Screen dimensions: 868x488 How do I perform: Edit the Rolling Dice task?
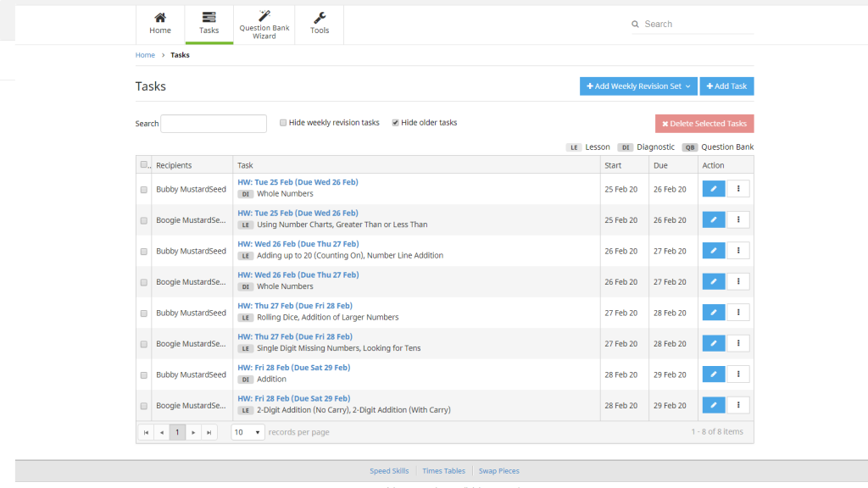(x=714, y=313)
